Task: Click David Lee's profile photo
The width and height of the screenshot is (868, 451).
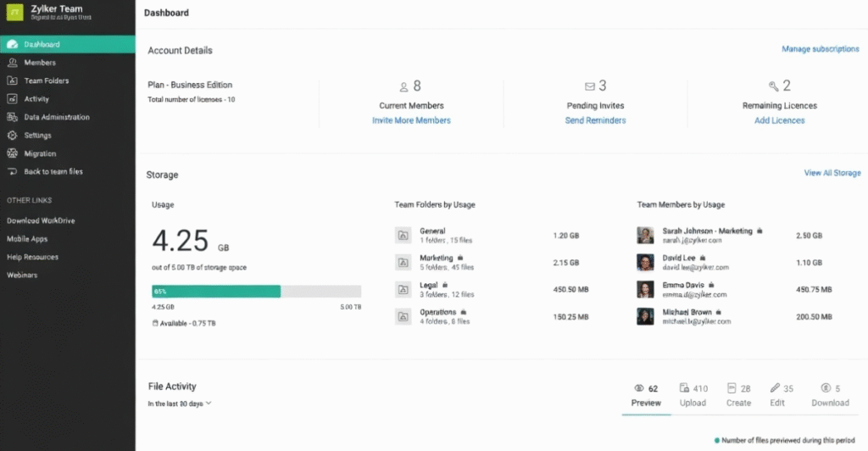Action: [x=645, y=262]
